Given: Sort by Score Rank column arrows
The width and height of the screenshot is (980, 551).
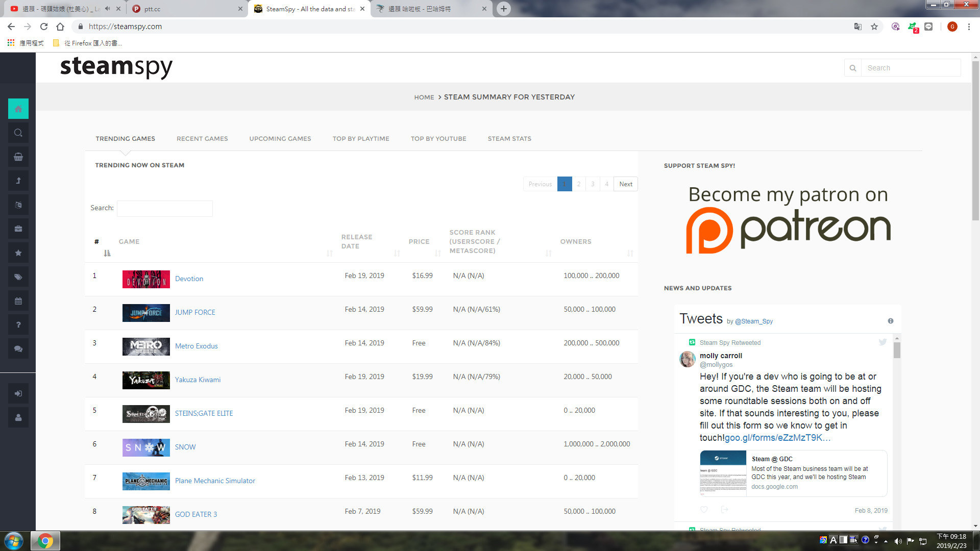Looking at the screenshot, I should pos(549,254).
